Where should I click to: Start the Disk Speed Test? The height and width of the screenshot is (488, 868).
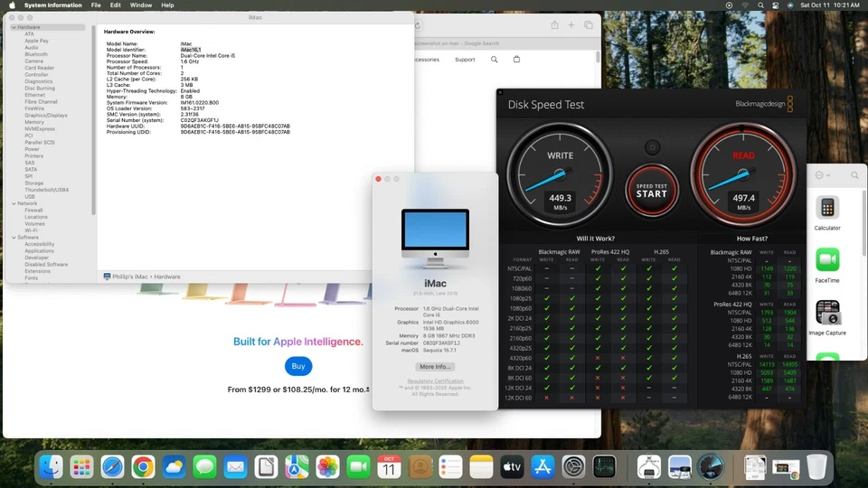[652, 191]
